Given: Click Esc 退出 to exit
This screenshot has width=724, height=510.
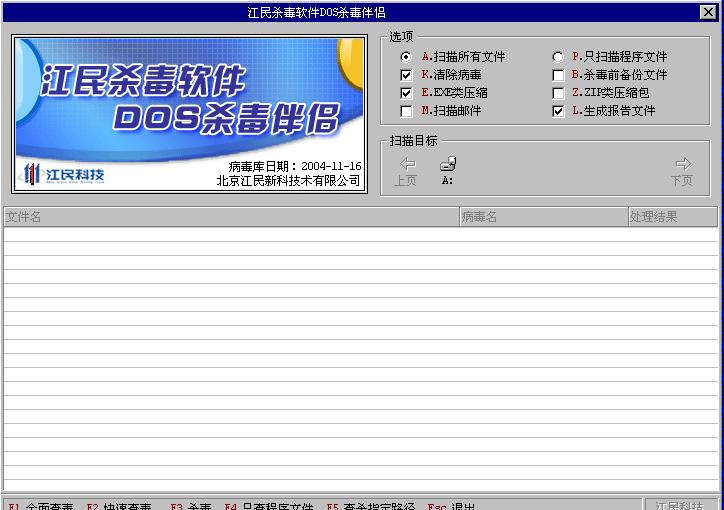Looking at the screenshot, I should pos(451,506).
